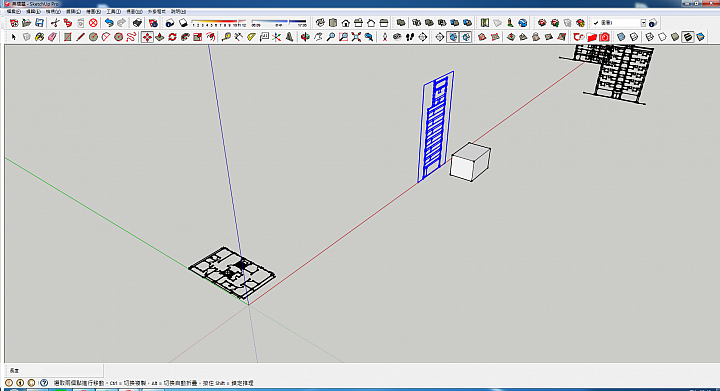This screenshot has width=720, height=391.
Task: Activate the Rectangle drawing tool
Action: pyautogui.click(x=68, y=37)
